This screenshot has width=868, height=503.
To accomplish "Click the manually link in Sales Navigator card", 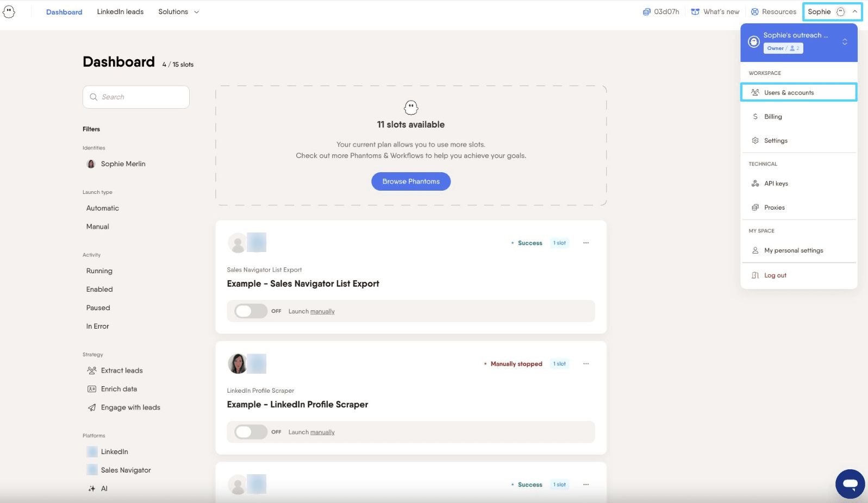I will (x=322, y=312).
